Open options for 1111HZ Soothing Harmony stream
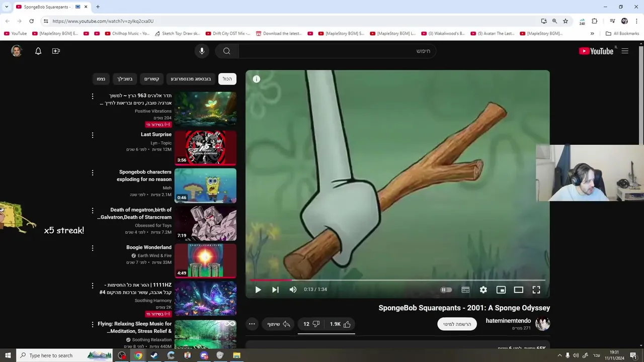Screen dimensions: 644x362 click(93, 286)
